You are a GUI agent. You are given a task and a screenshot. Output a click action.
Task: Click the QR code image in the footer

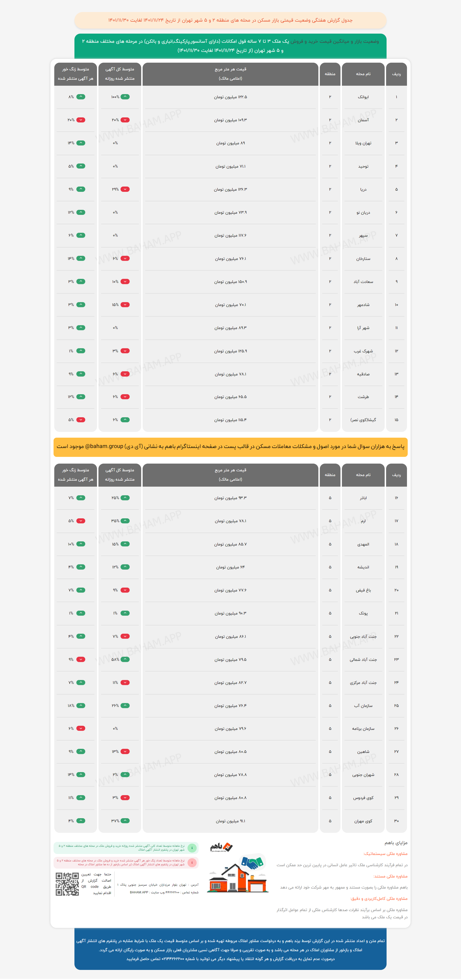(x=67, y=884)
